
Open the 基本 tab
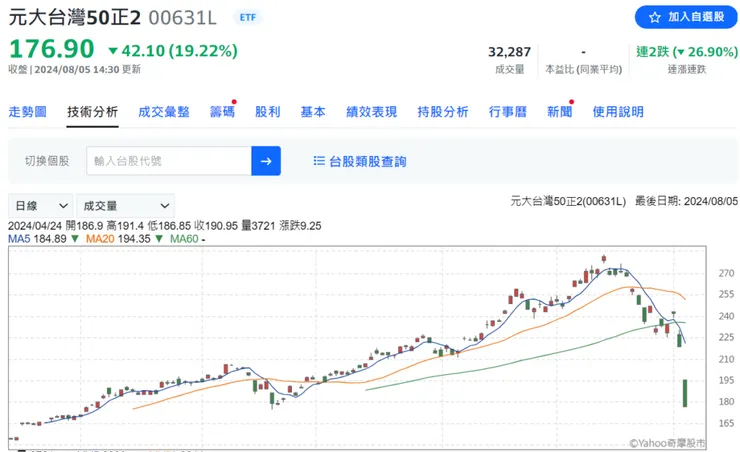click(x=313, y=112)
